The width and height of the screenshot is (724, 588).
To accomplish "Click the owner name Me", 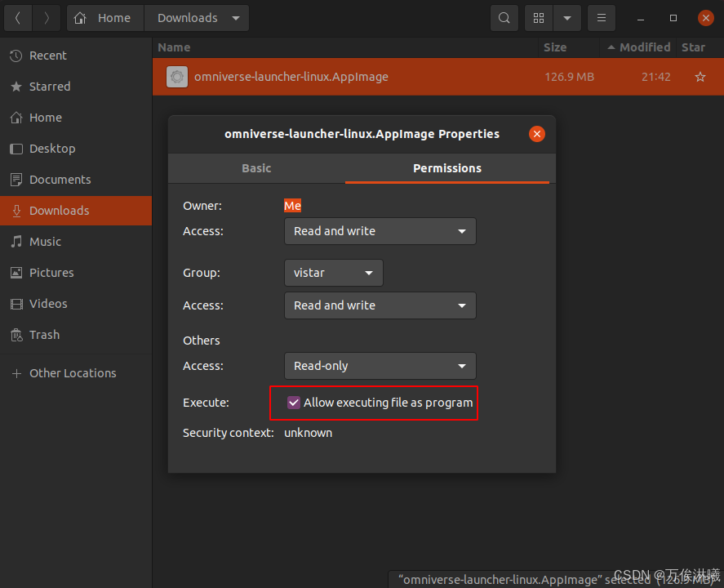I will (x=292, y=206).
